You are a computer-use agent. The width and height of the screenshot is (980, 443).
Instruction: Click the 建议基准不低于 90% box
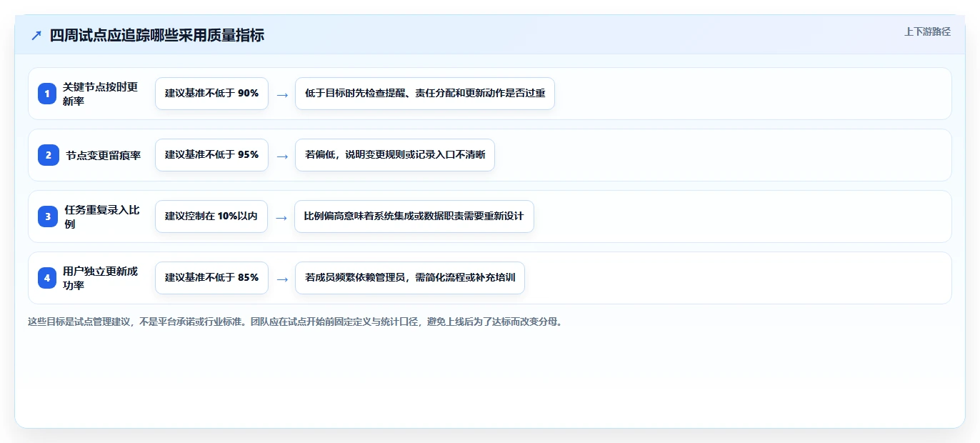[x=211, y=94]
